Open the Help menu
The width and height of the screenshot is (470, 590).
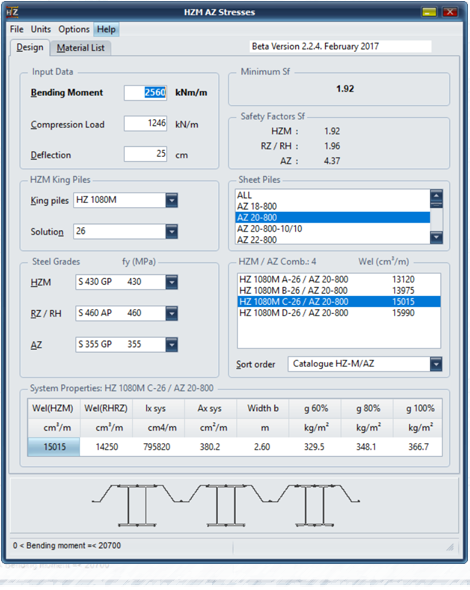(x=106, y=29)
